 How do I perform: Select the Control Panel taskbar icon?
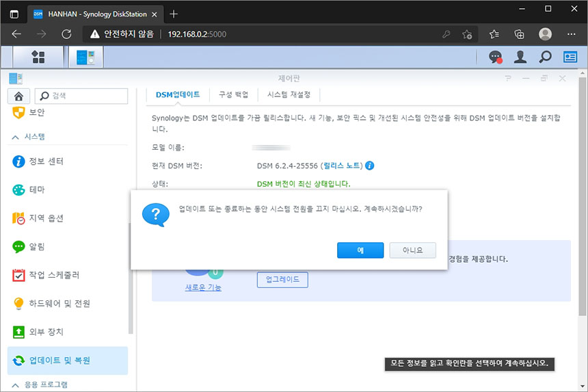[x=85, y=57]
